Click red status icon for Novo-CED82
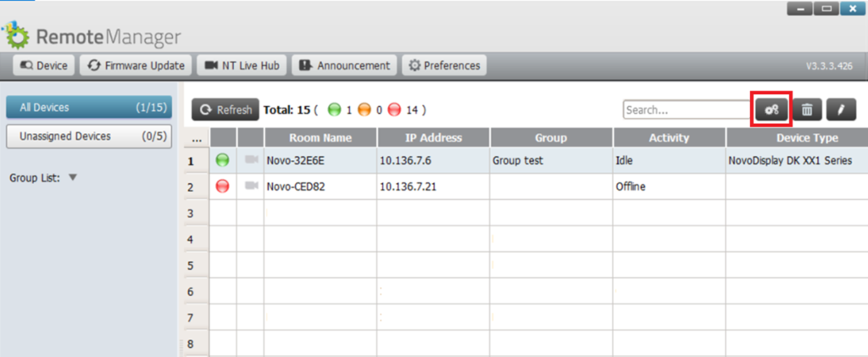This screenshot has width=868, height=357. point(223,187)
